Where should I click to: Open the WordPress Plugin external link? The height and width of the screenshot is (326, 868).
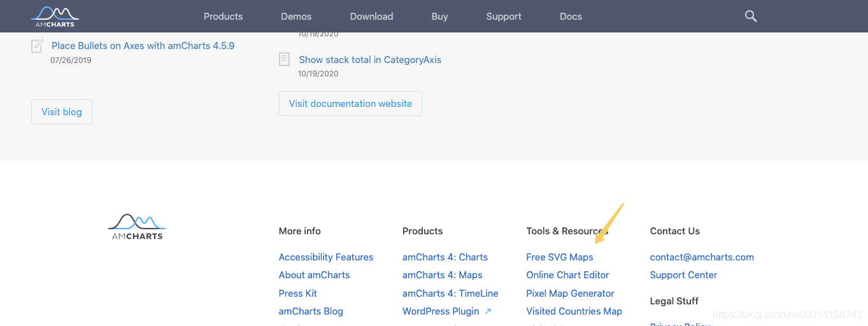pyautogui.click(x=447, y=311)
